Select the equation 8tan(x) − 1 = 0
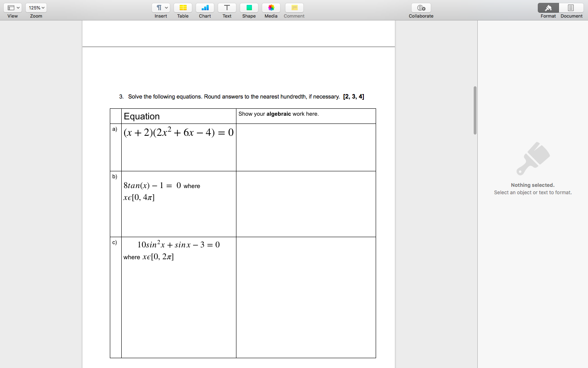The width and height of the screenshot is (588, 368). tap(152, 185)
